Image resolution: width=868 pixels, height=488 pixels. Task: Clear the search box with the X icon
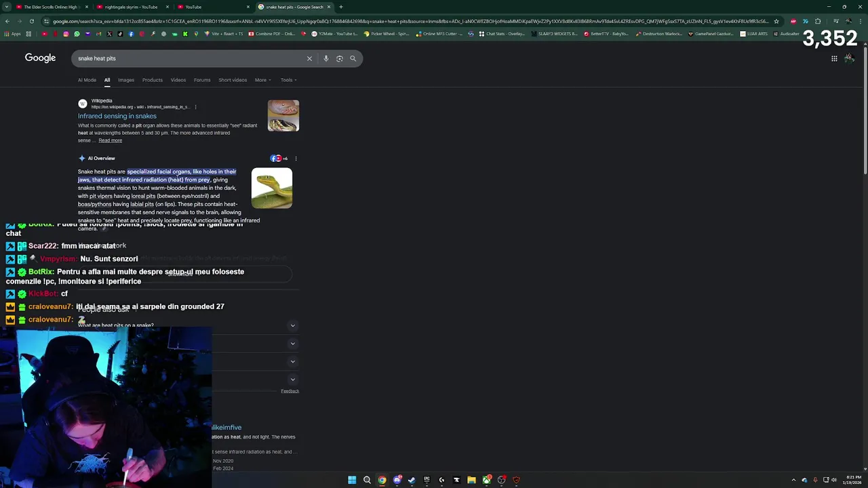(x=309, y=58)
